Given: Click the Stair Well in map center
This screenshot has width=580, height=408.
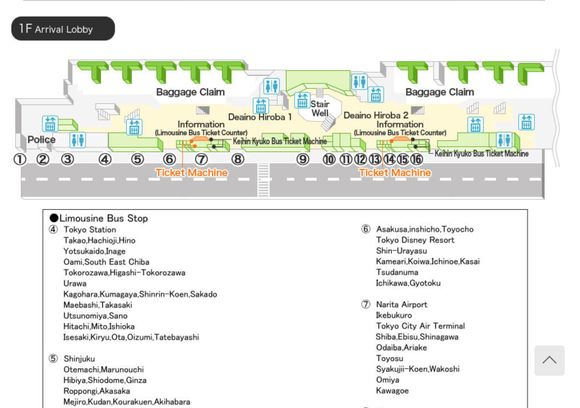Looking at the screenshot, I should (x=320, y=108).
